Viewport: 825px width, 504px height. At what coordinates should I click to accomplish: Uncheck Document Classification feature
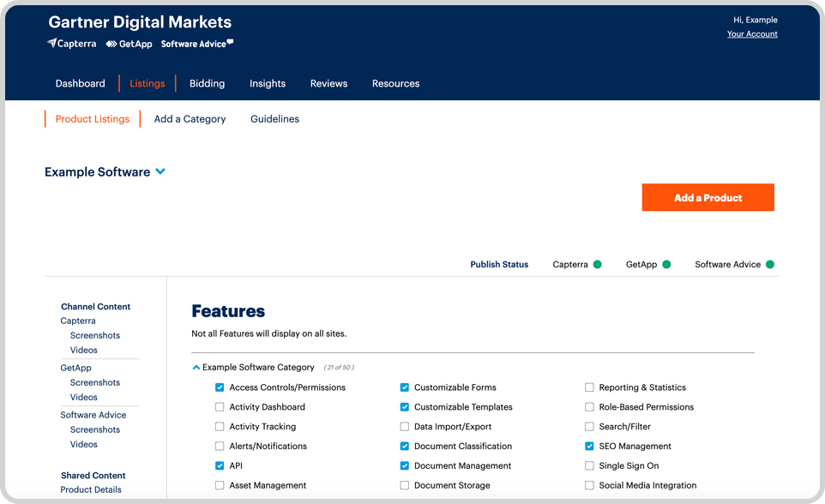(x=404, y=446)
